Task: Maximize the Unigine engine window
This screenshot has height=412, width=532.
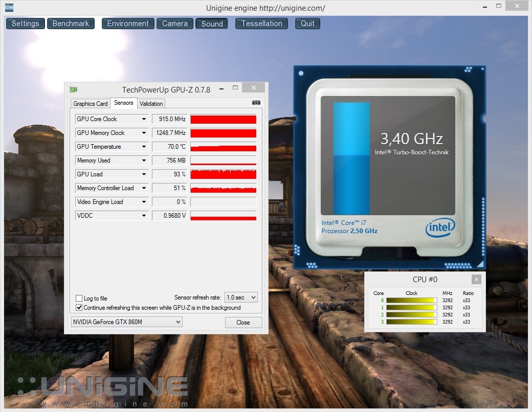Action: (499, 6)
